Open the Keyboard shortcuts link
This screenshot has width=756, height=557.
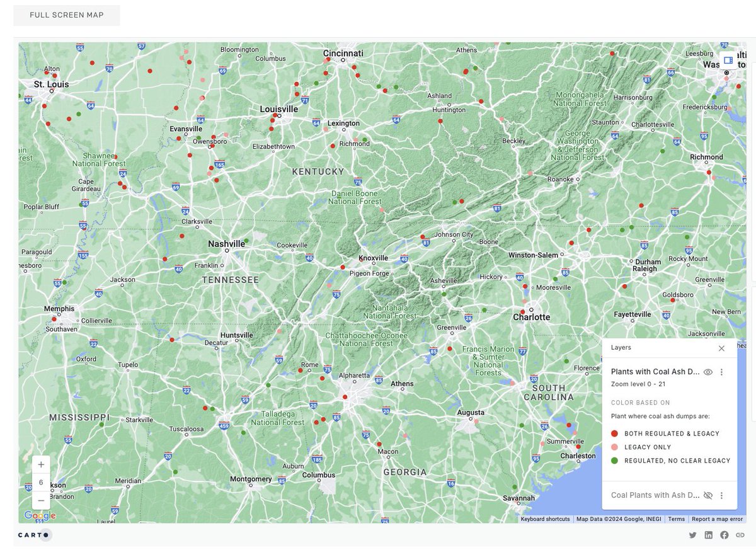point(544,519)
